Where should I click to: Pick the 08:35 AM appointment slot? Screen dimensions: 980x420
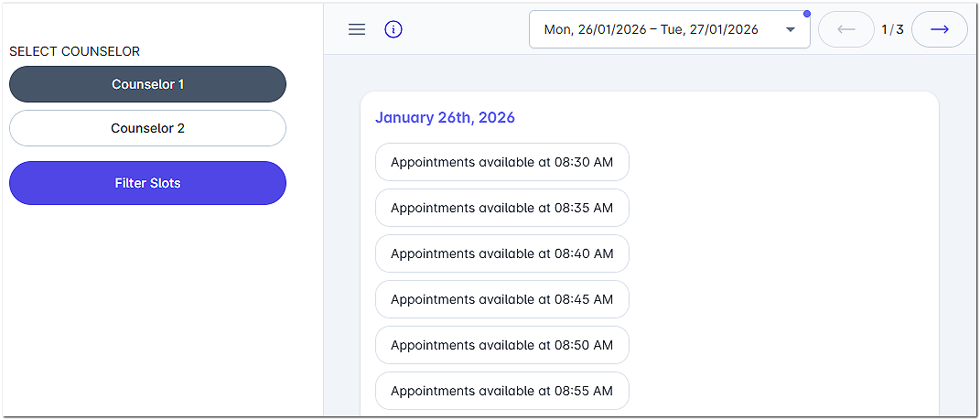pyautogui.click(x=501, y=208)
